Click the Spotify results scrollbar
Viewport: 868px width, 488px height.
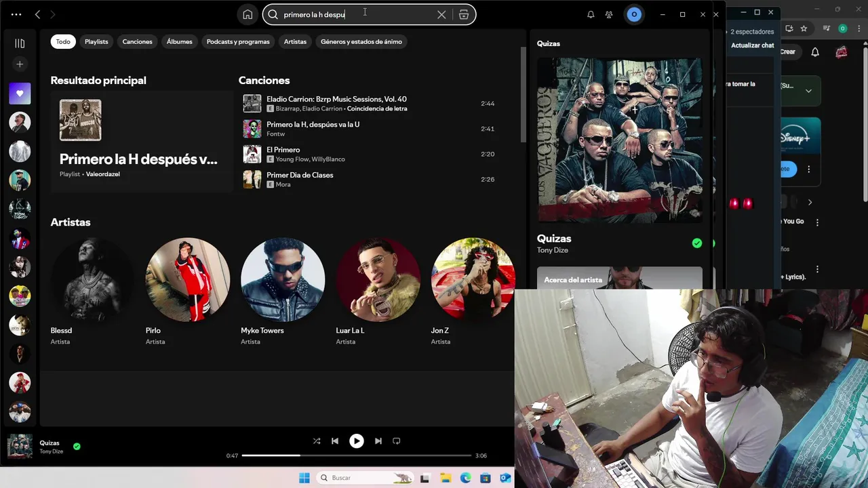click(523, 95)
